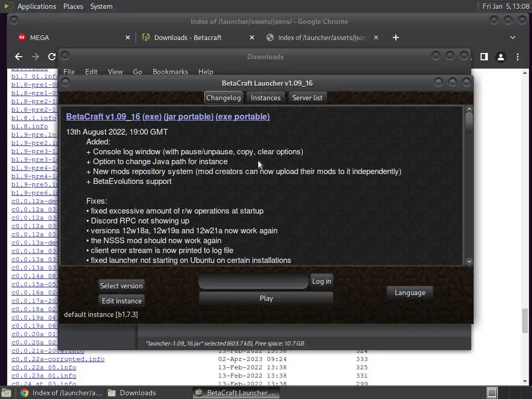Go back in Chrome
The image size is (532, 399).
point(19,57)
